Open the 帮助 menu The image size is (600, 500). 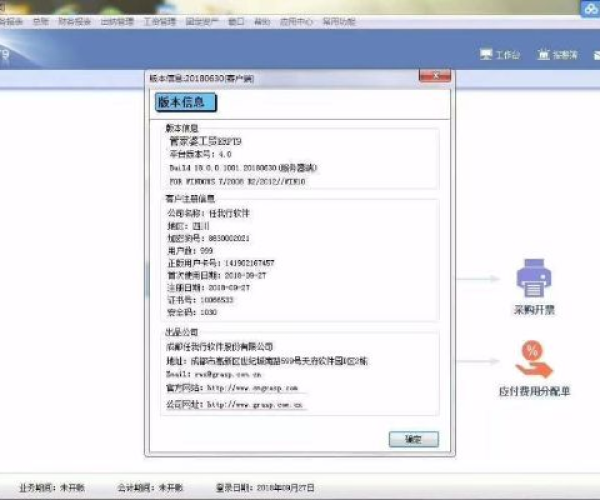[x=262, y=21]
